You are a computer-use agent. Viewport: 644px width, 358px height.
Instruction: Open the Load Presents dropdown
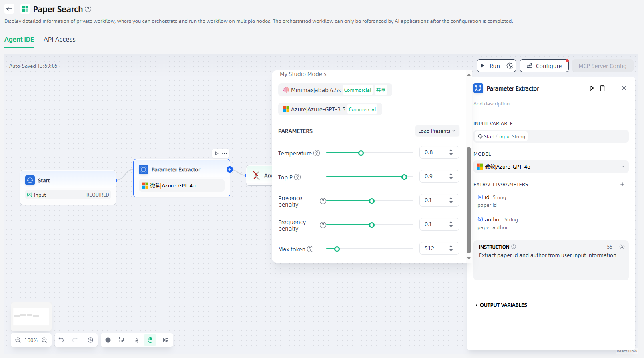pyautogui.click(x=437, y=131)
